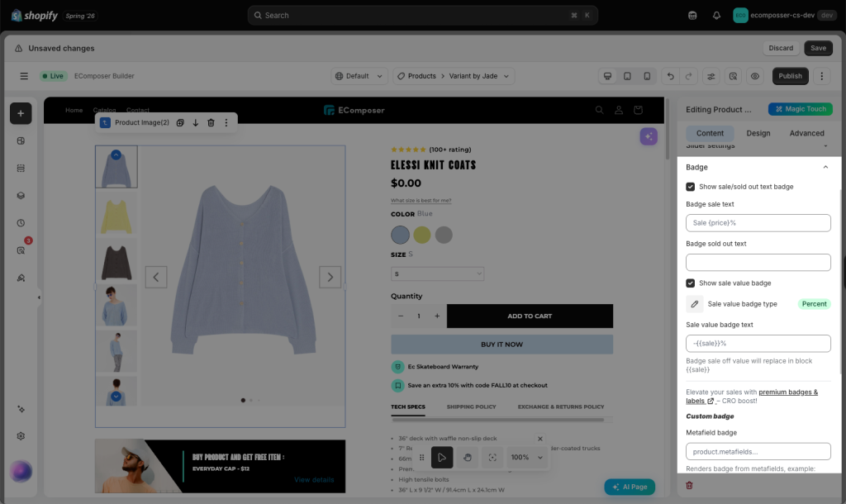
Task: Open the settings gear in left sidebar
Action: point(21,436)
